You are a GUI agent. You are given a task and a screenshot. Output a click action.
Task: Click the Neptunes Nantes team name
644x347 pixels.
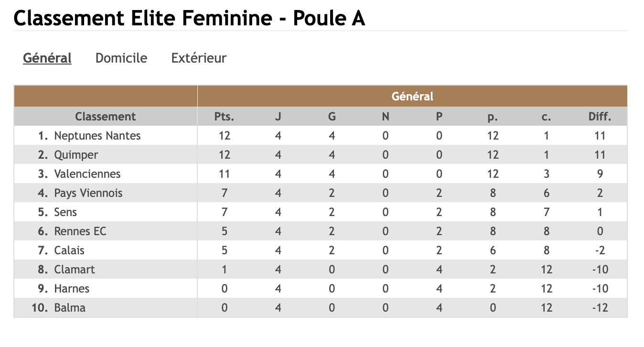97,136
